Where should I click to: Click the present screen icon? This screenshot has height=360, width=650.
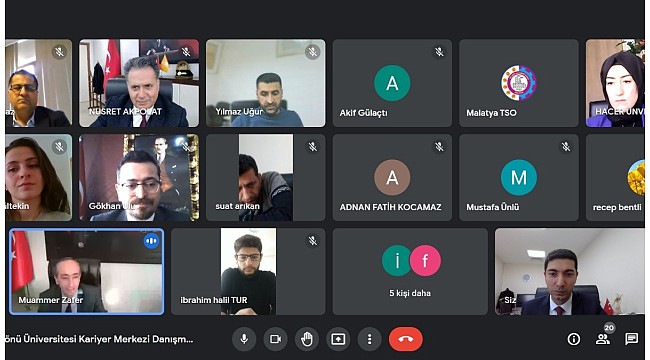click(338, 339)
